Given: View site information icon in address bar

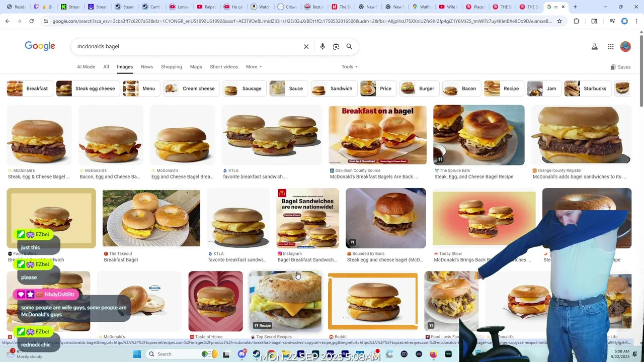Looking at the screenshot, I should point(46,21).
